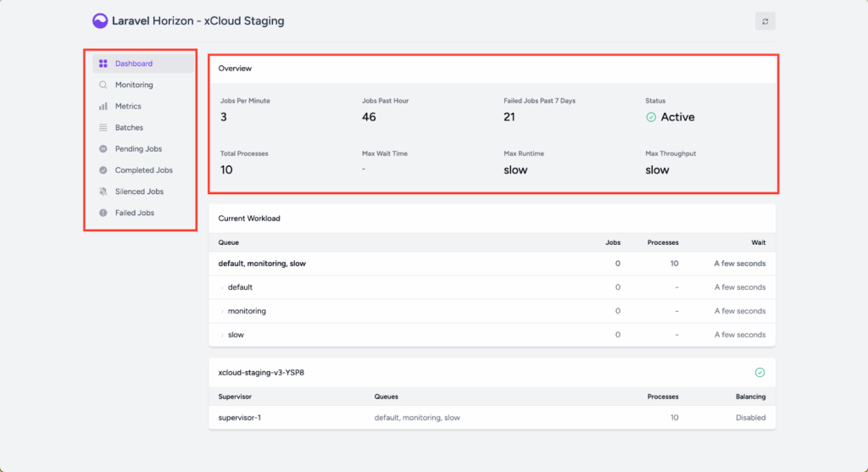
Task: Expand the slow queue row
Action: (223, 335)
